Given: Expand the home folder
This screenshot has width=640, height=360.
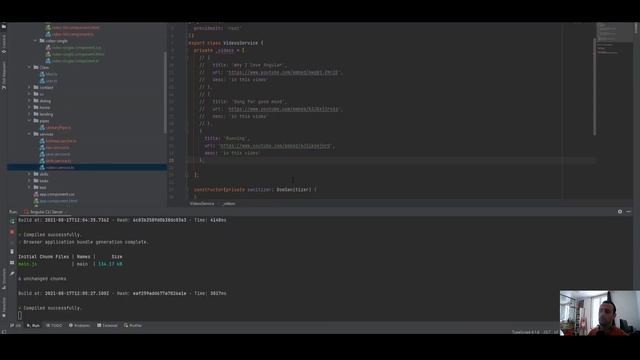Looking at the screenshot, I should coord(29,107).
